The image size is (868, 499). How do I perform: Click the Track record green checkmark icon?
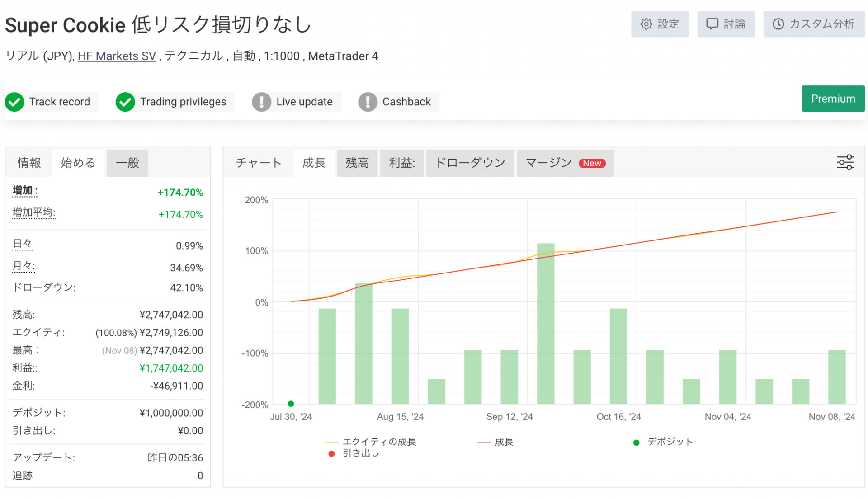14,102
